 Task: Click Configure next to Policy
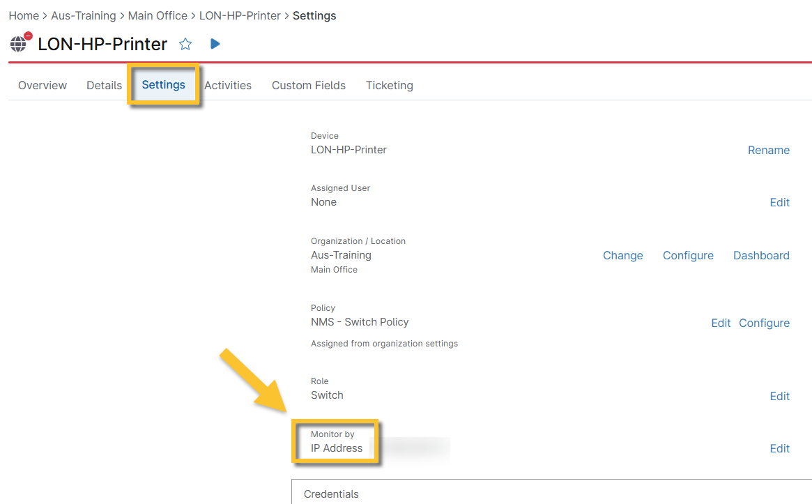point(764,323)
